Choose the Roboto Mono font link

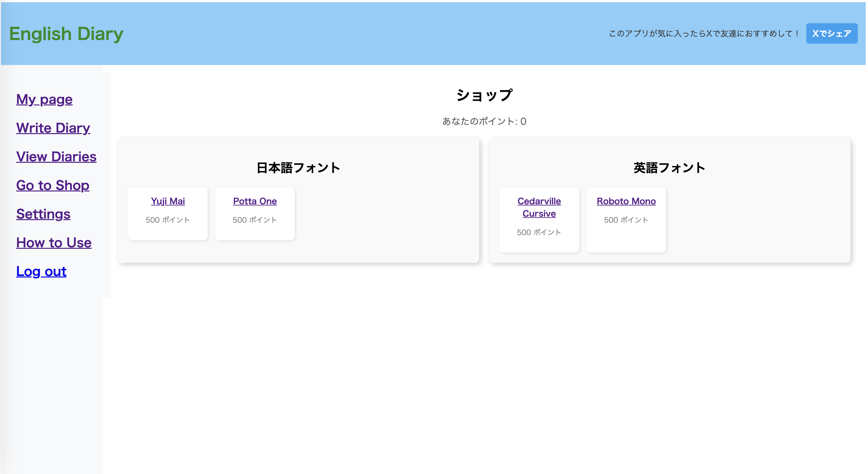(626, 201)
